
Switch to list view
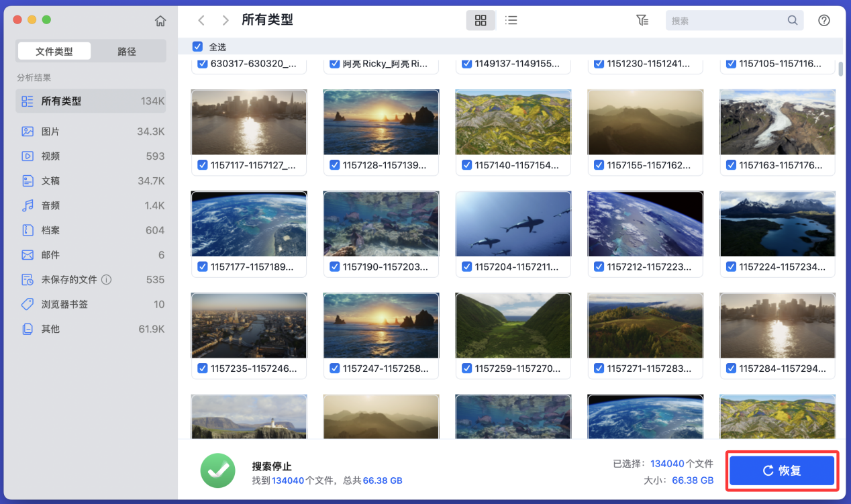coord(511,20)
